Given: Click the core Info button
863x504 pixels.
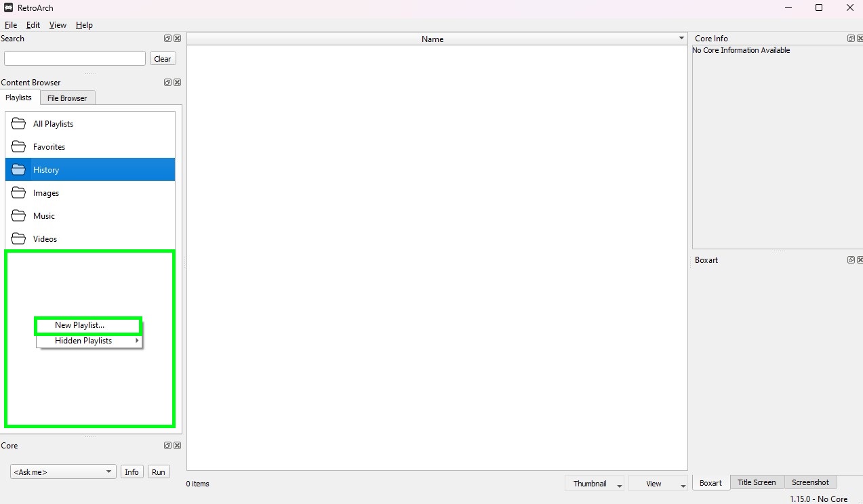Looking at the screenshot, I should point(132,472).
